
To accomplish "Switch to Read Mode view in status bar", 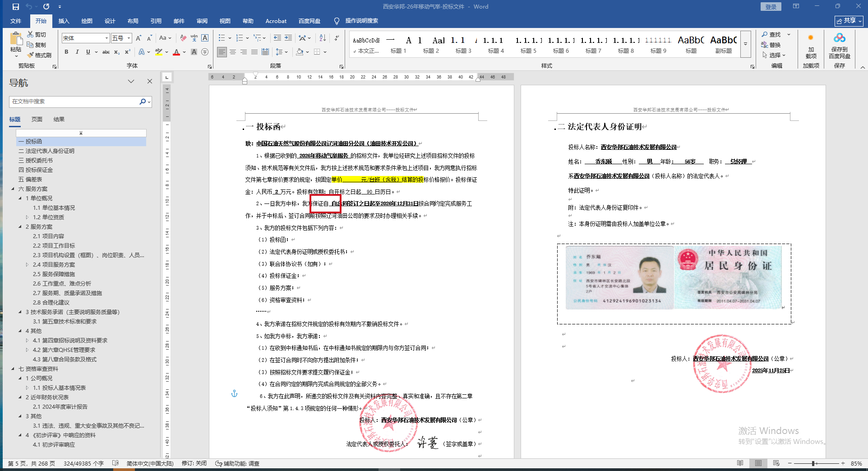I will coord(740,463).
